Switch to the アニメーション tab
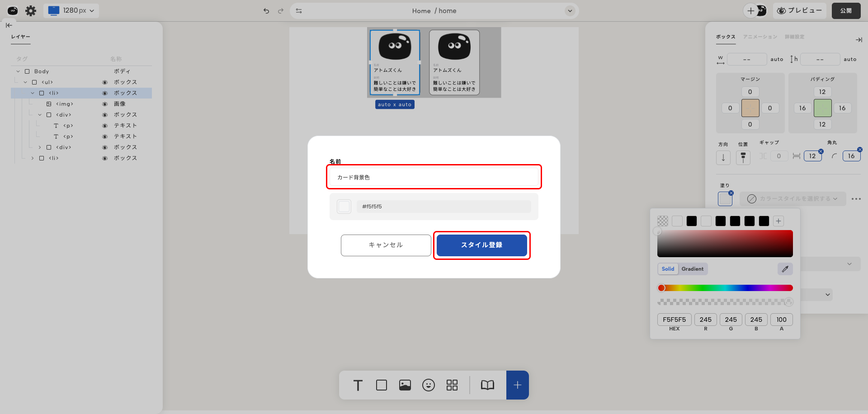Screen dimensions: 868x414 (x=760, y=37)
